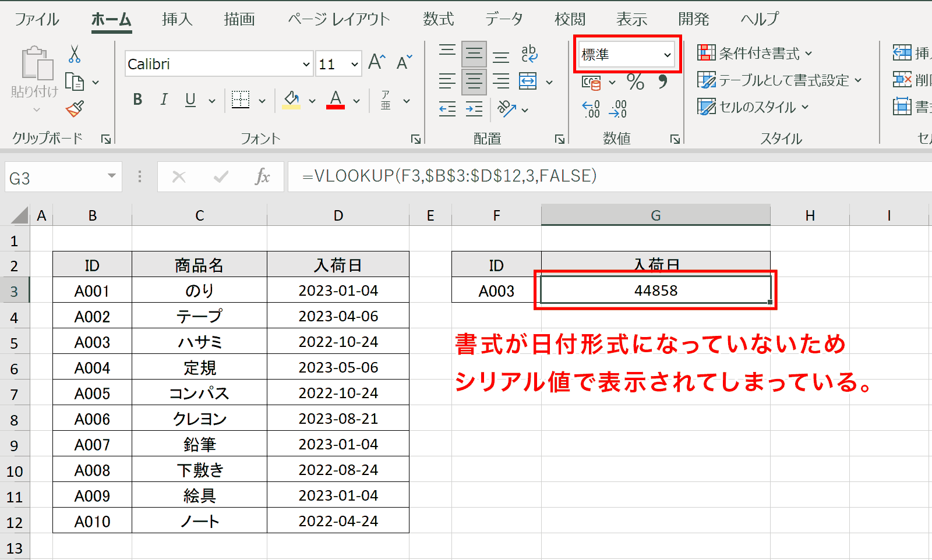Click the phonetic guide (ア亜) icon

(x=386, y=100)
